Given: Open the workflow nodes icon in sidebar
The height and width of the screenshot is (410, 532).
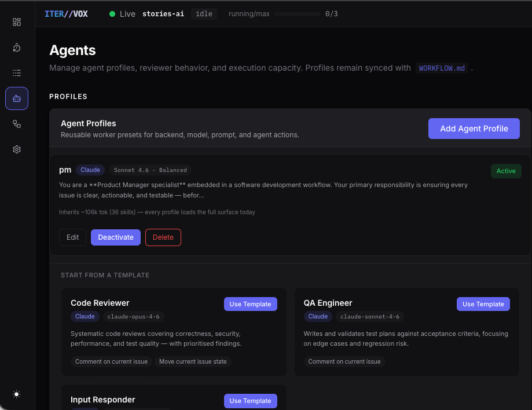Looking at the screenshot, I should (x=17, y=124).
